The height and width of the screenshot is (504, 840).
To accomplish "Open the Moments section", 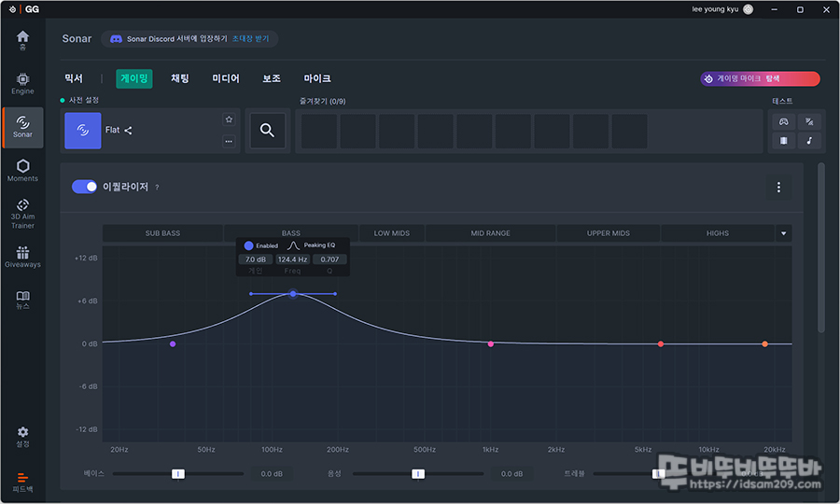I will point(22,170).
